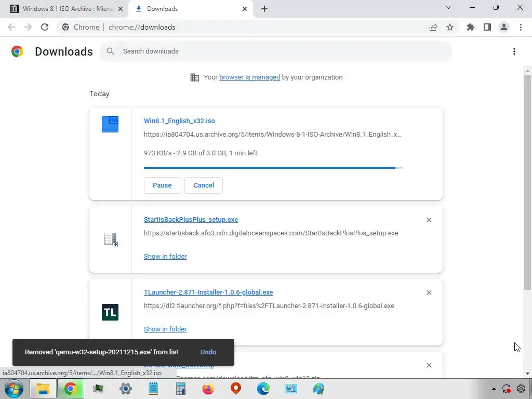Open the TLauncher-2.871-Installer exe link
This screenshot has width=532, height=399.
[208, 292]
